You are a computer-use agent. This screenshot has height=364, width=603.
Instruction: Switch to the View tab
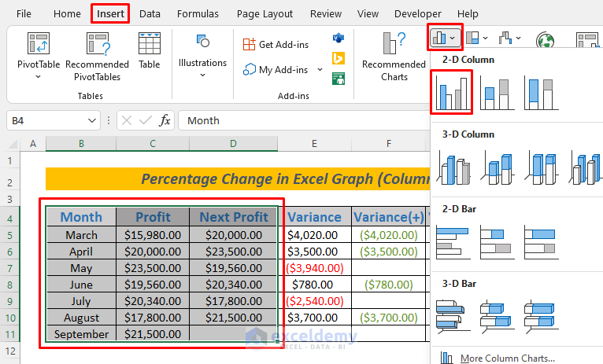(368, 14)
